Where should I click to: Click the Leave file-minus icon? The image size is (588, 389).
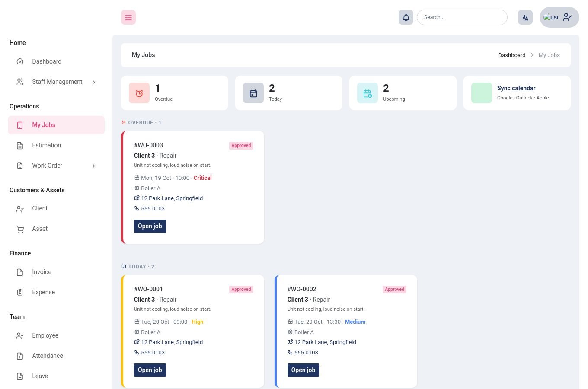click(20, 376)
